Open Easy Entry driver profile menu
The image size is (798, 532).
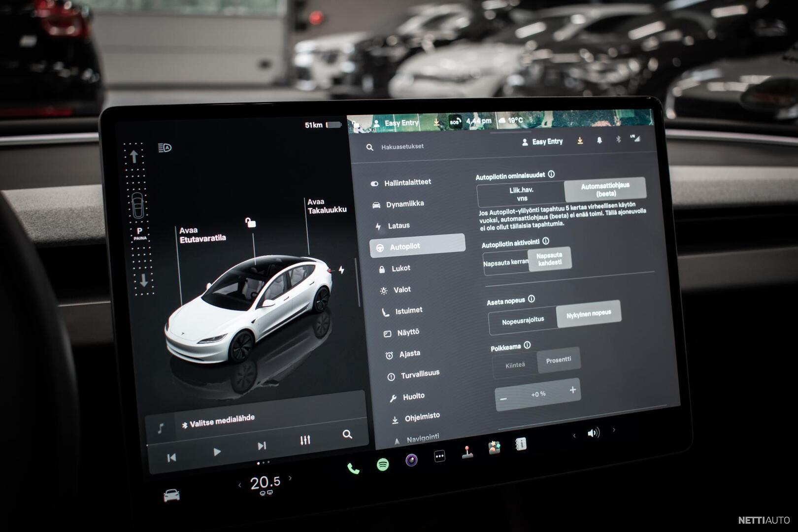click(542, 142)
